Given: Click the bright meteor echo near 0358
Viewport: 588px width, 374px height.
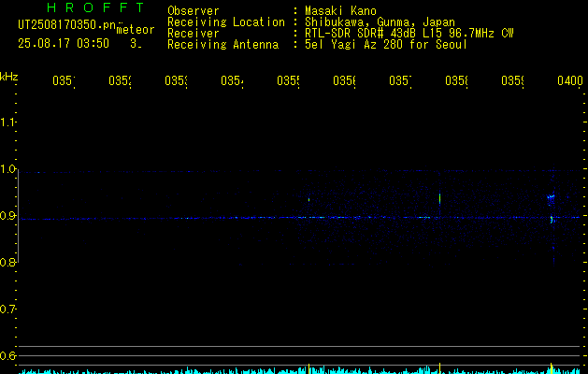Looking at the screenshot, I should pos(439,198).
